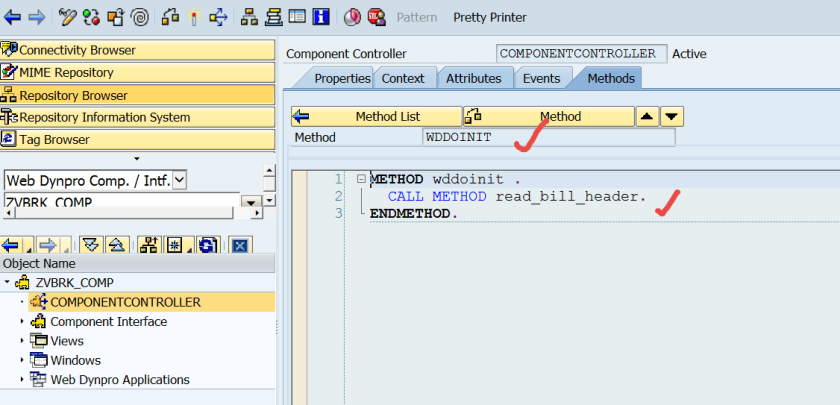Click the forward arrow in top toolbar

pos(36,17)
